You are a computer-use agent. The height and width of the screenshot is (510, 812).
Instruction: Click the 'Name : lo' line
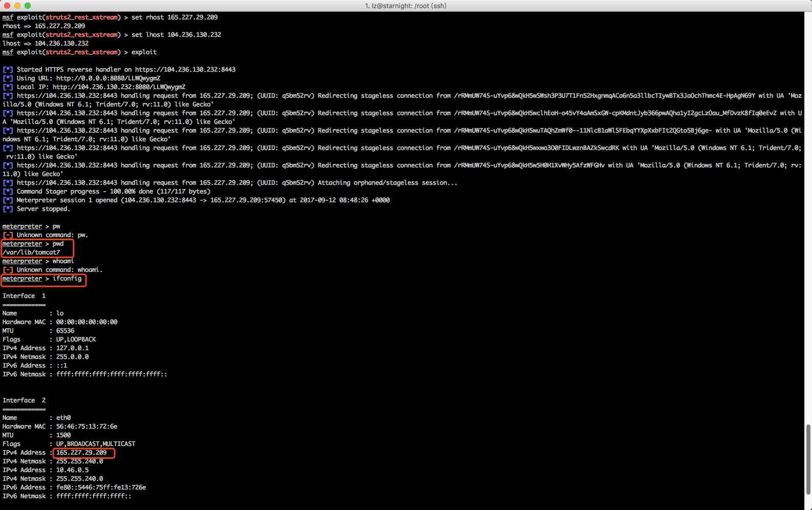pyautogui.click(x=33, y=313)
